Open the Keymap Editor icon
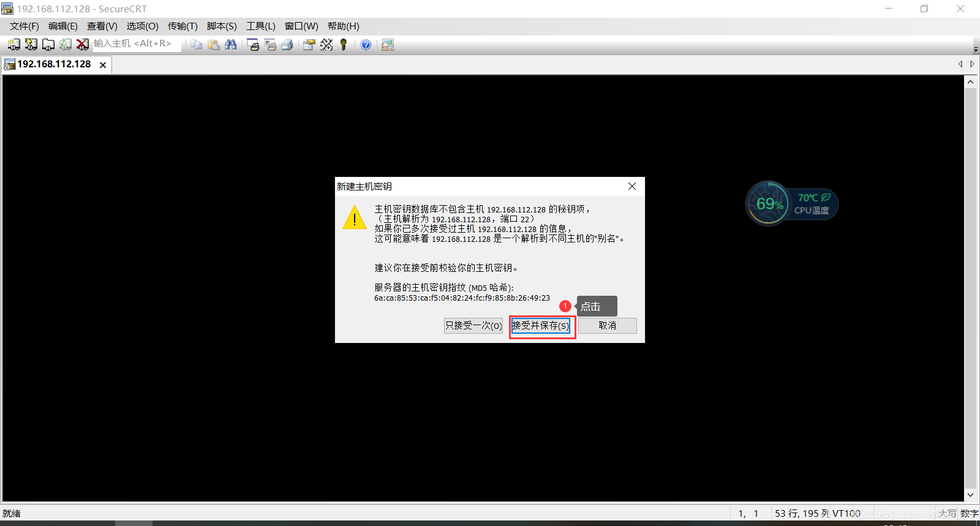This screenshot has width=980, height=526. point(326,45)
